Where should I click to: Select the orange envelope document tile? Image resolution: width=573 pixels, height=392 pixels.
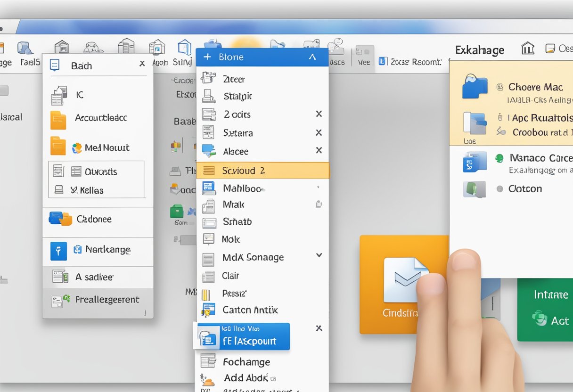(x=403, y=283)
